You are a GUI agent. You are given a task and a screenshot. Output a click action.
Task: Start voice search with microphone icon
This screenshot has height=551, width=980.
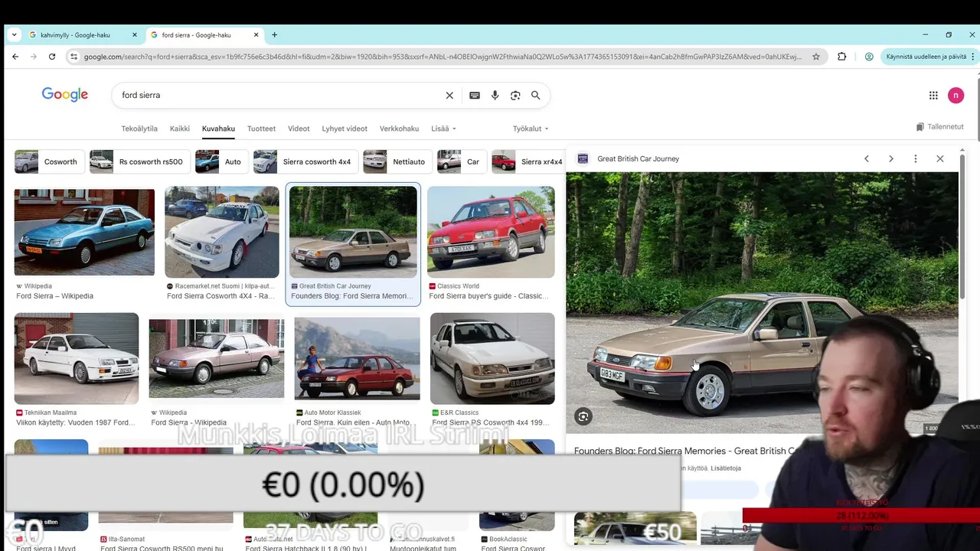coord(495,96)
